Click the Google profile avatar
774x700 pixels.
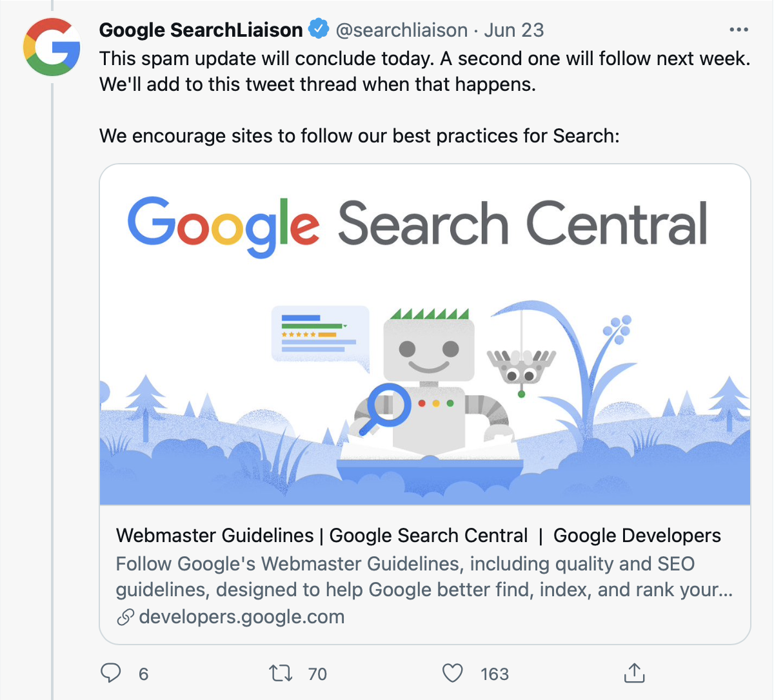click(x=52, y=47)
